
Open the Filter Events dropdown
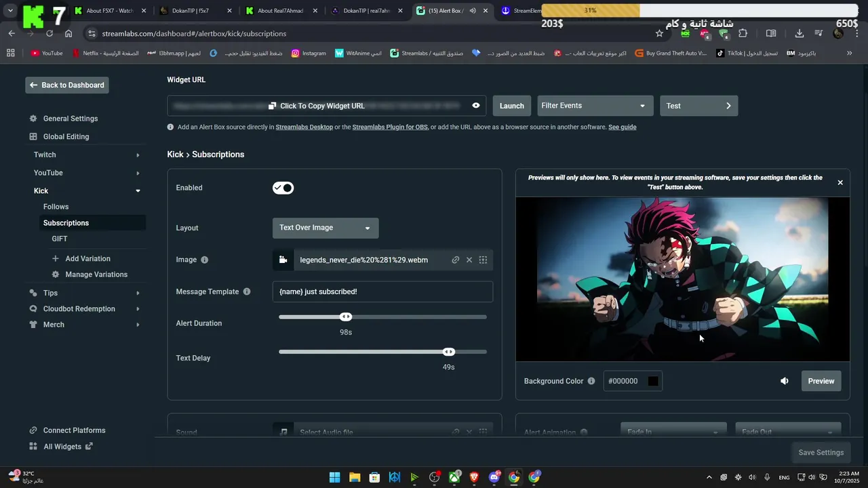tap(595, 106)
